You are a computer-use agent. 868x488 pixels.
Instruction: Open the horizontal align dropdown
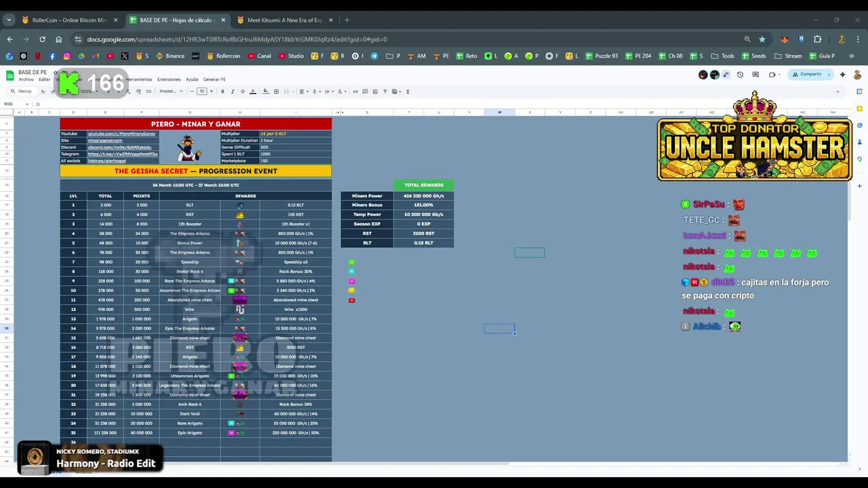304,91
